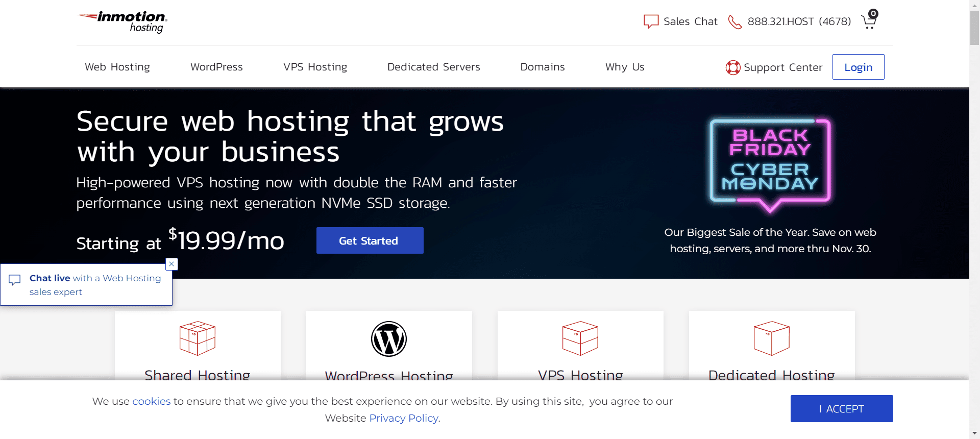This screenshot has height=439, width=980.
Task: Open the VPS Hosting menu
Action: 315,67
